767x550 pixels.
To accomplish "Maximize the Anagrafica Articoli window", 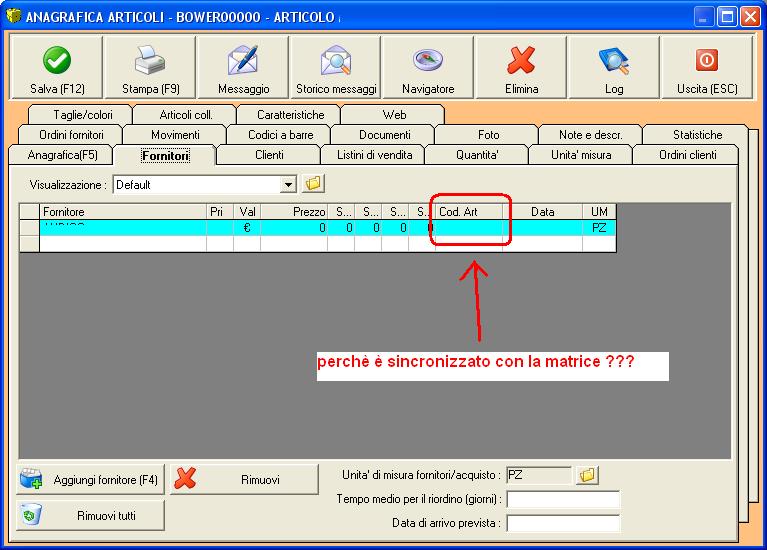I will click(x=727, y=17).
